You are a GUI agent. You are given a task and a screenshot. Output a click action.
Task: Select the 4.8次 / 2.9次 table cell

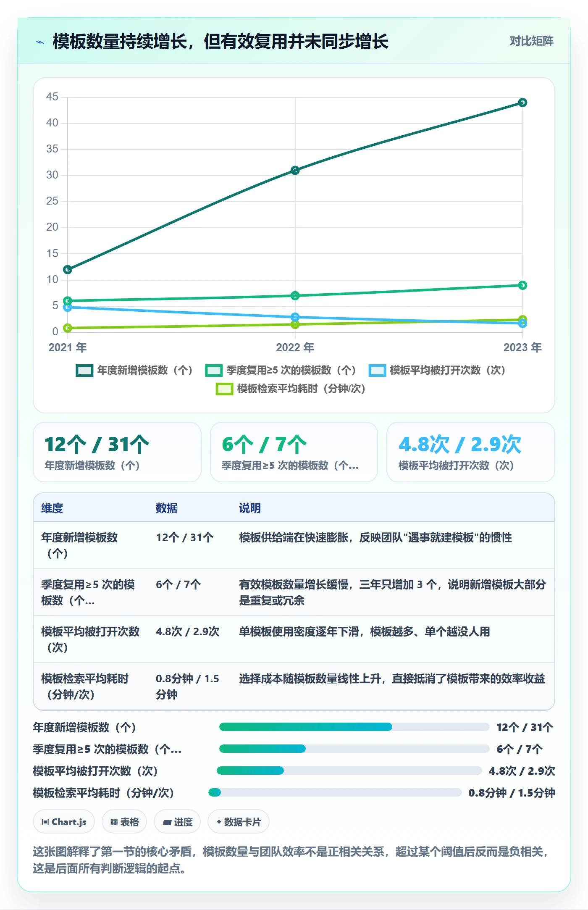click(x=188, y=631)
